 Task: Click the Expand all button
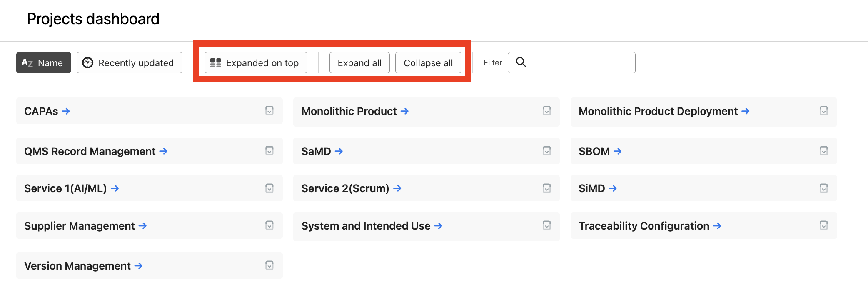pos(359,63)
